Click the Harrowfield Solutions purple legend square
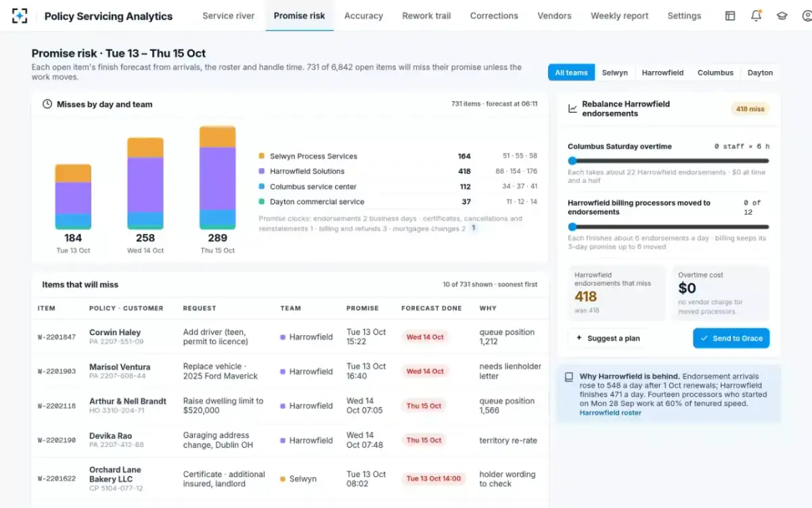The image size is (812, 508). [x=262, y=171]
